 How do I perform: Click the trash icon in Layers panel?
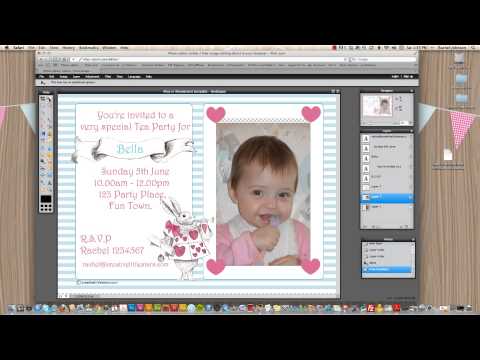(x=407, y=226)
